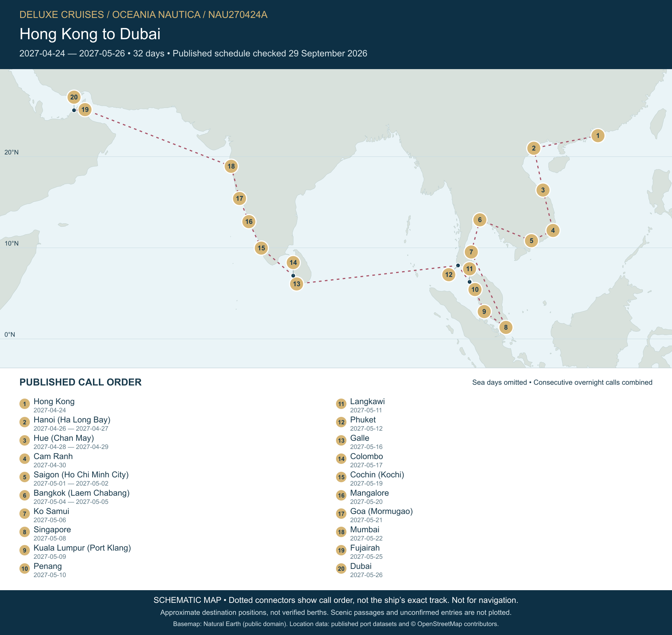Select map marker 6 for Bangkok
The height and width of the screenshot is (635, 672).
pyautogui.click(x=480, y=220)
